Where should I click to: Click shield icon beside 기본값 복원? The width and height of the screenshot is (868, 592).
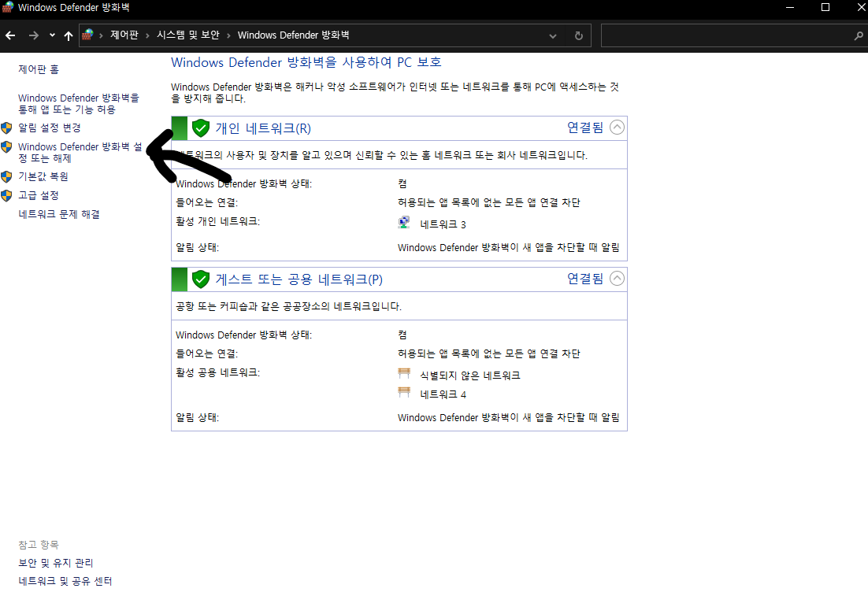(6, 176)
